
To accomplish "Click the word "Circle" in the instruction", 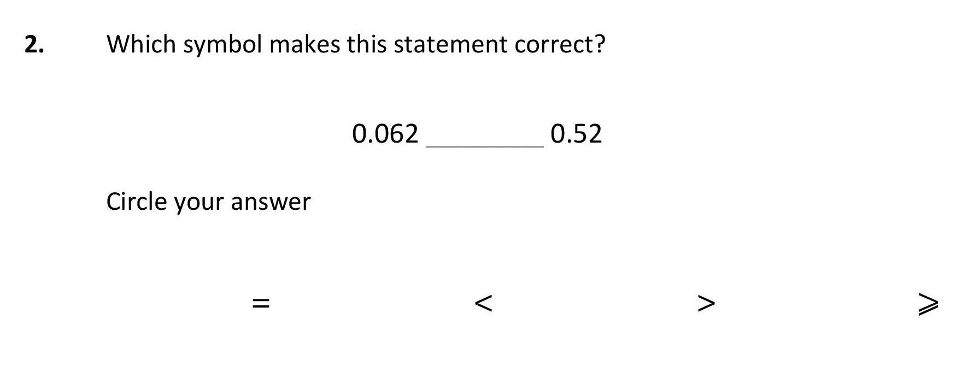I will (137, 201).
